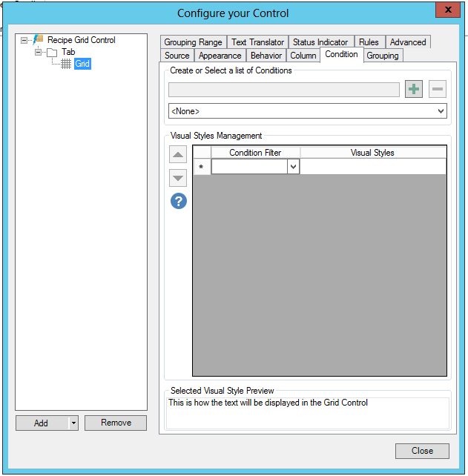Open the Add button dropdown arrow
Screen dimensions: 468x476
[x=73, y=423]
